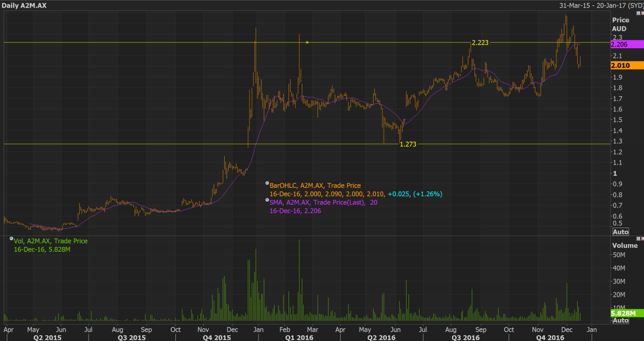Viewport: 644px width, 341px height.
Task: Collapse the SMA legend bullet icon
Action: point(267,200)
